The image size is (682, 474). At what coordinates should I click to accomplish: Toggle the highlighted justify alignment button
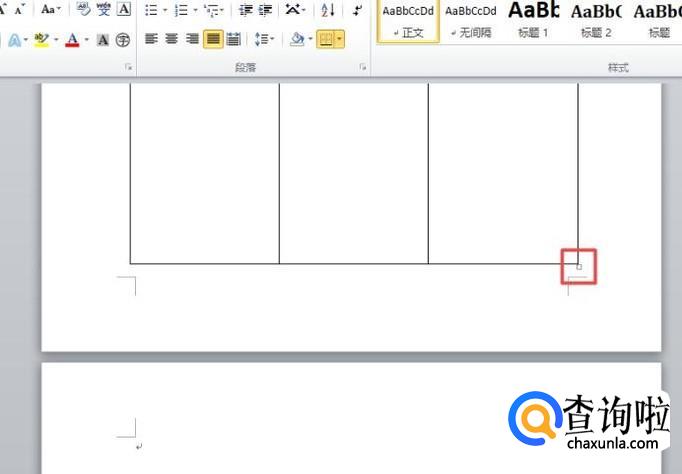(x=213, y=39)
